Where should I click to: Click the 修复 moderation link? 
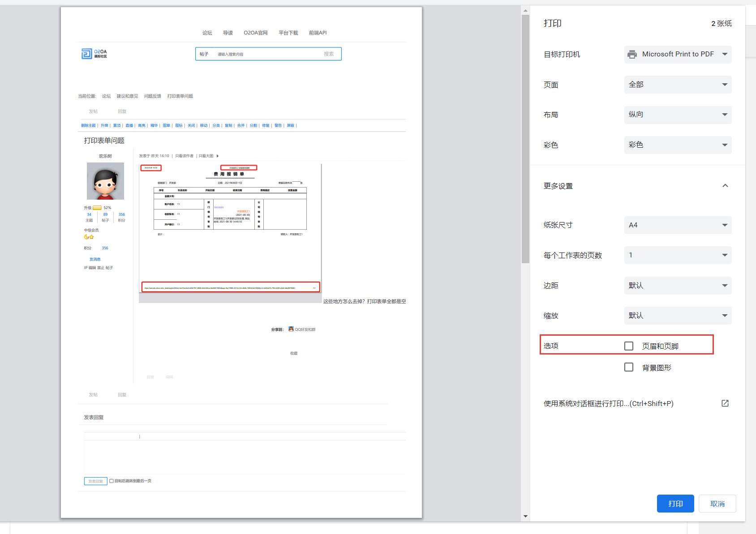tap(266, 125)
